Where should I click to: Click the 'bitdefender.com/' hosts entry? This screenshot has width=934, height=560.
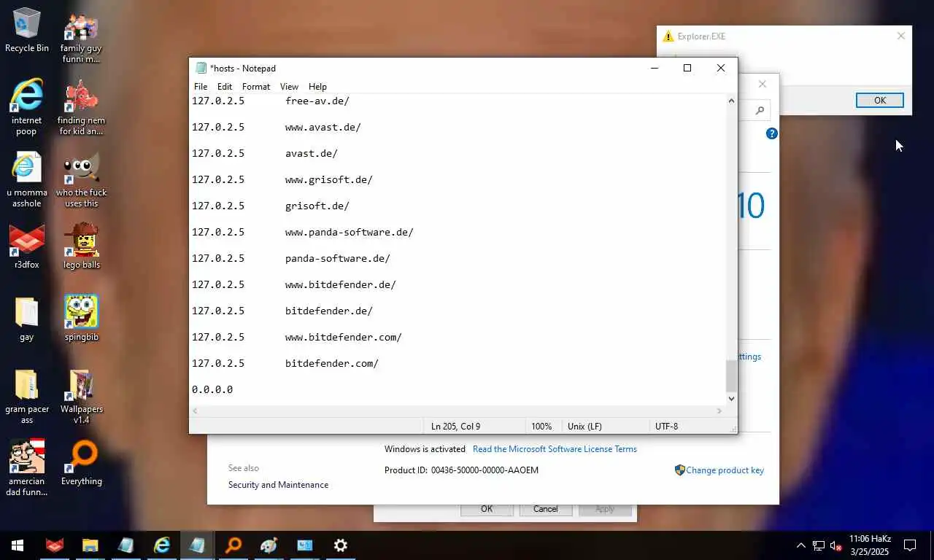point(332,363)
